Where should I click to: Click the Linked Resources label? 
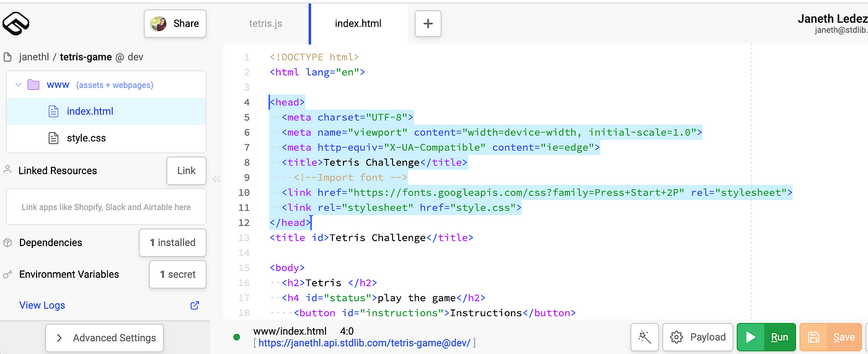pyautogui.click(x=58, y=170)
